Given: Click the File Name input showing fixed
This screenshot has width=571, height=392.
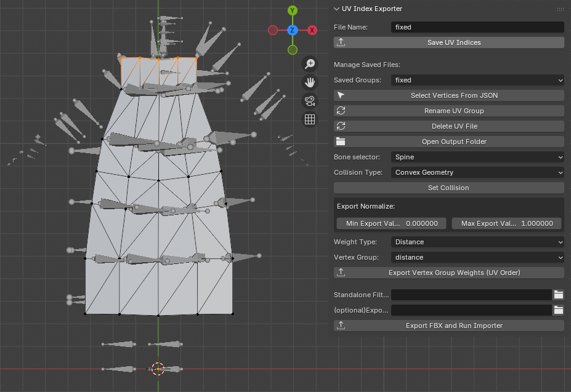Looking at the screenshot, I should click(477, 27).
